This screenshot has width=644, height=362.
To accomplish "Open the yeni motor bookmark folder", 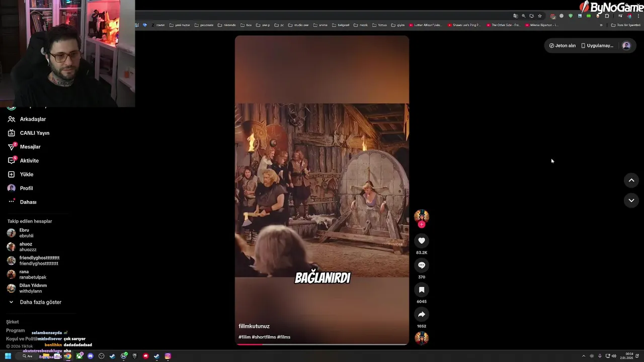I will coord(180,25).
